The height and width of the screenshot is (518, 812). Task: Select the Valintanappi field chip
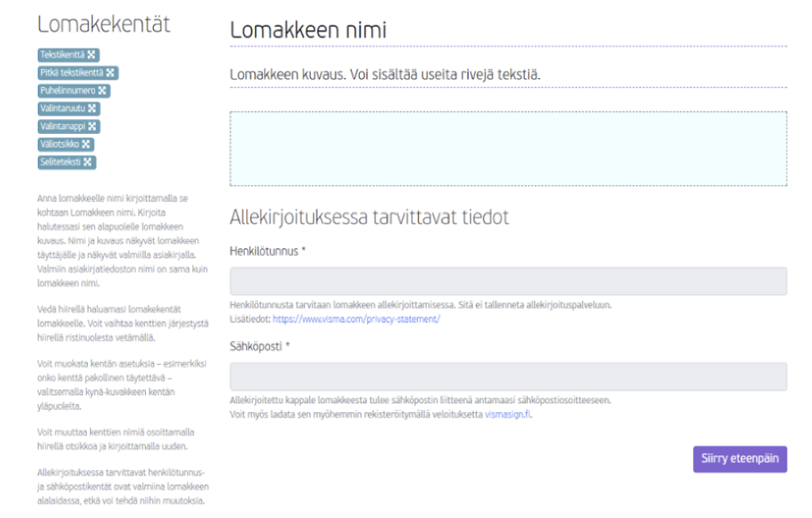tap(69, 127)
